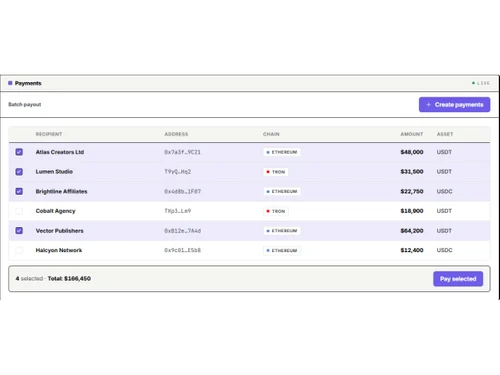Click the Halcyon Network wallet address
Image resolution: width=500 pixels, height=375 pixels.
coord(182,250)
